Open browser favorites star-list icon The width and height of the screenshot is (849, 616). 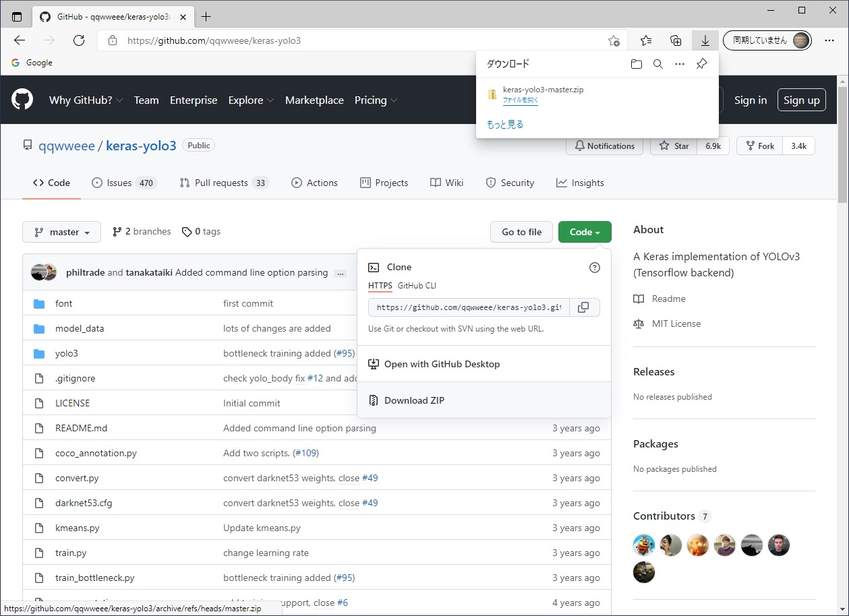[646, 40]
